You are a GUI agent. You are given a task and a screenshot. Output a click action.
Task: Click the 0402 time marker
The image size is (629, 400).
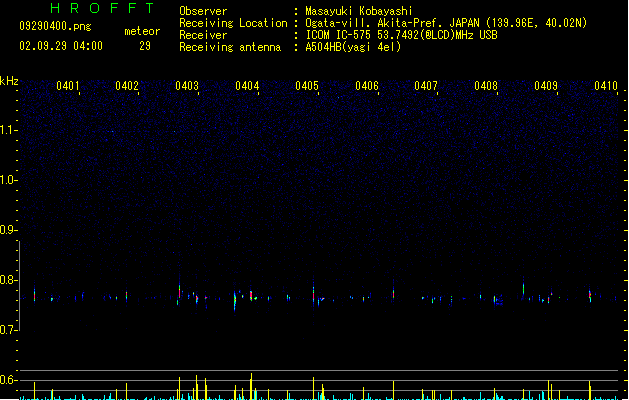127,86
